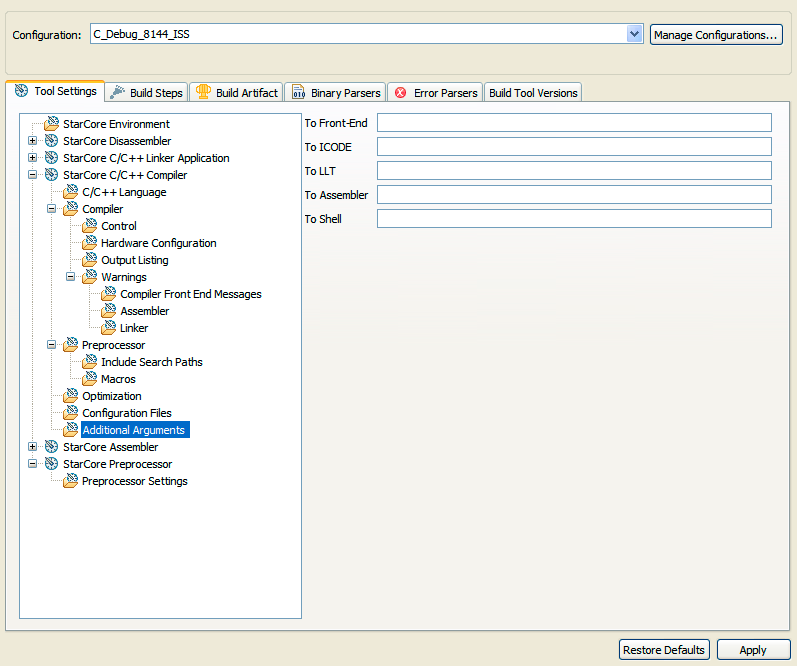The width and height of the screenshot is (797, 666).
Task: Collapse the Compiler subtree
Action: click(51, 209)
